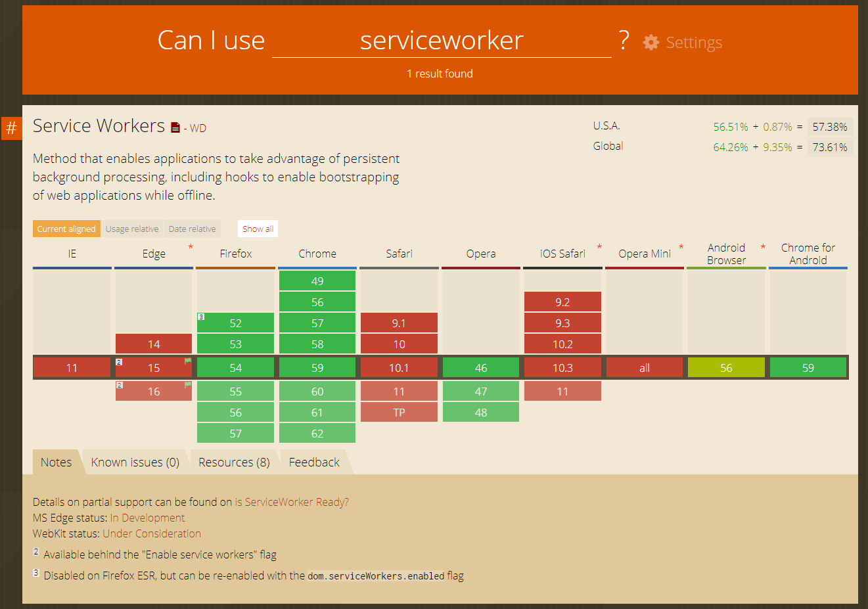Click the question mark after search
The image size is (868, 609).
point(624,41)
